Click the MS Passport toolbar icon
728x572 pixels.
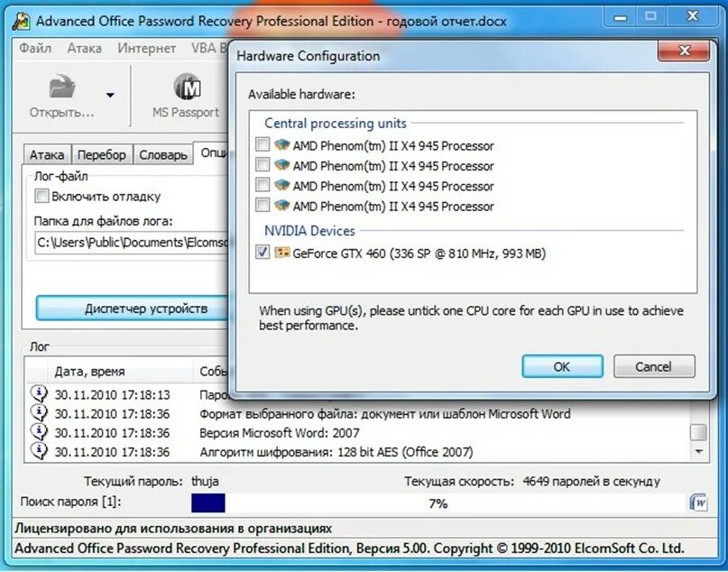coord(187,87)
